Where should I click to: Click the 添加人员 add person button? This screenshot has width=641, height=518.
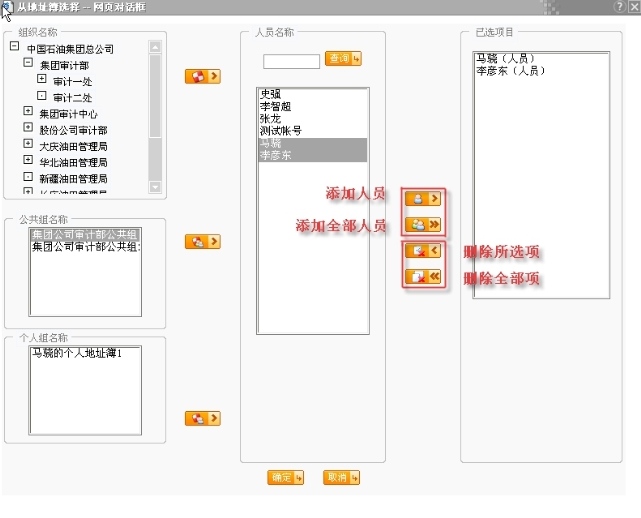coord(422,198)
